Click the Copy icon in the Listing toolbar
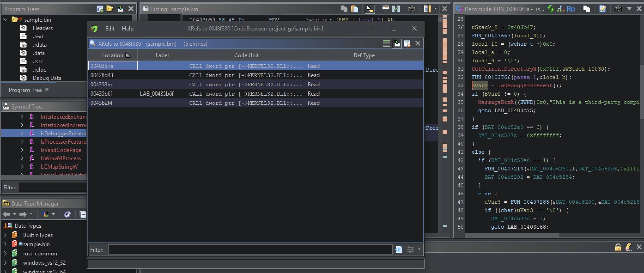This screenshot has height=273, width=644. 344,9
